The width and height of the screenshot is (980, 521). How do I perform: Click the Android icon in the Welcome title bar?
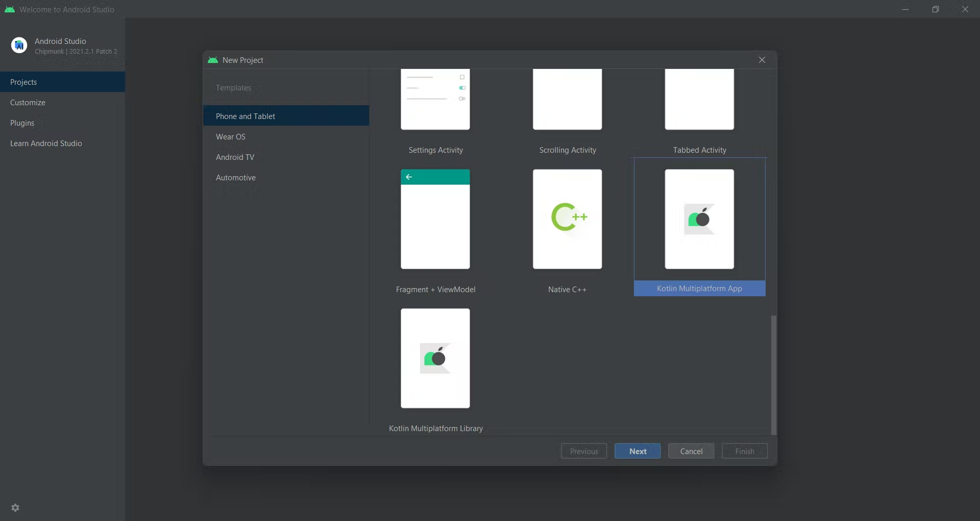point(10,9)
